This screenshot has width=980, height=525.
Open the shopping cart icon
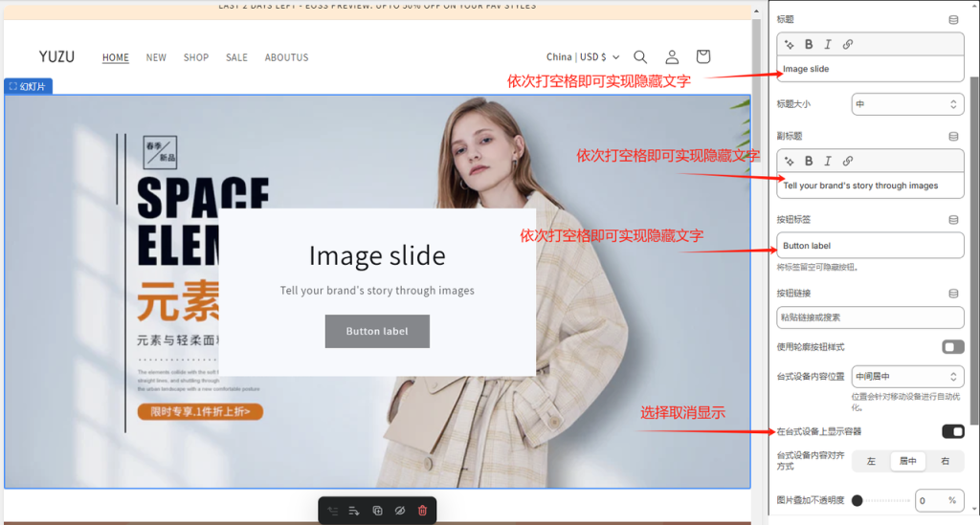703,56
